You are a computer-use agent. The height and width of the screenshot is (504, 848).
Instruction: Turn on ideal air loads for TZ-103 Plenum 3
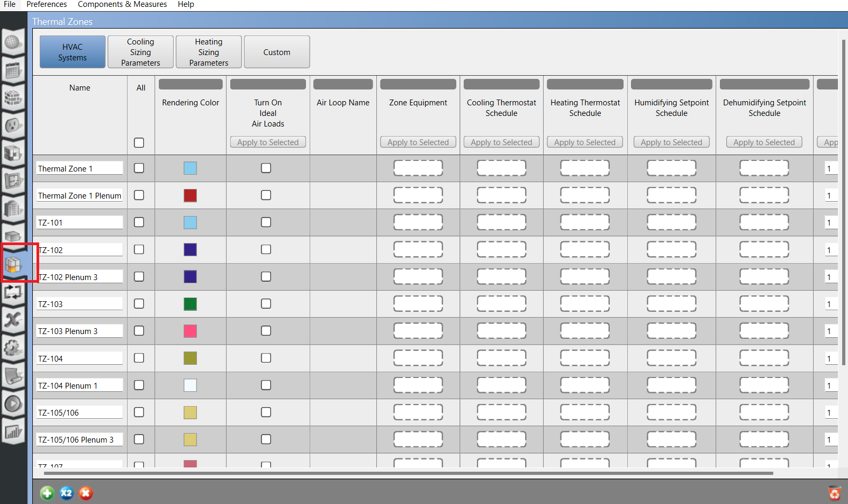[266, 330]
